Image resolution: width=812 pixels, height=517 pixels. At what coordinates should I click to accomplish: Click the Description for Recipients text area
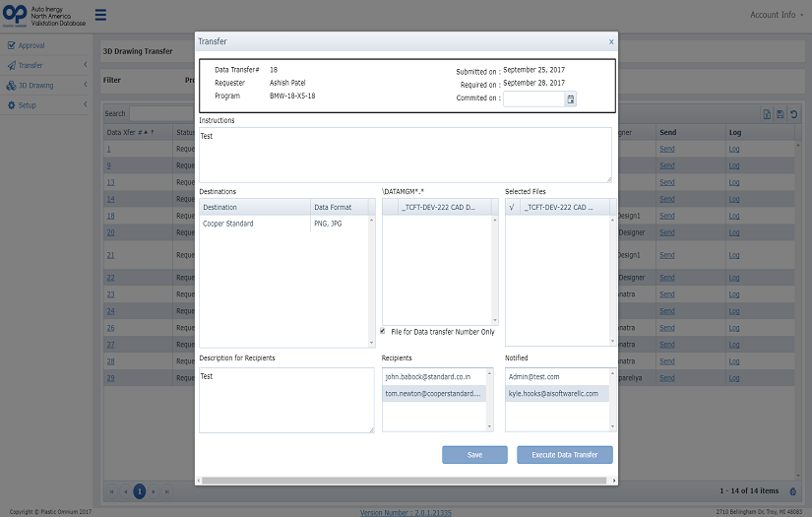tap(286, 400)
